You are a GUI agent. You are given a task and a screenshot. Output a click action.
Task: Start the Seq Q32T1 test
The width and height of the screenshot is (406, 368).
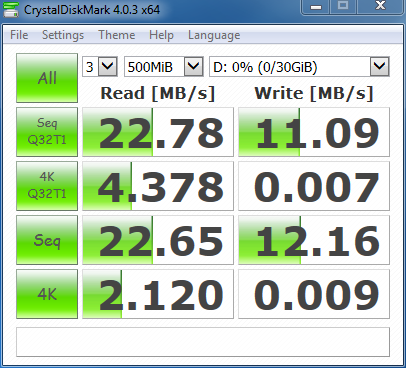click(x=47, y=132)
